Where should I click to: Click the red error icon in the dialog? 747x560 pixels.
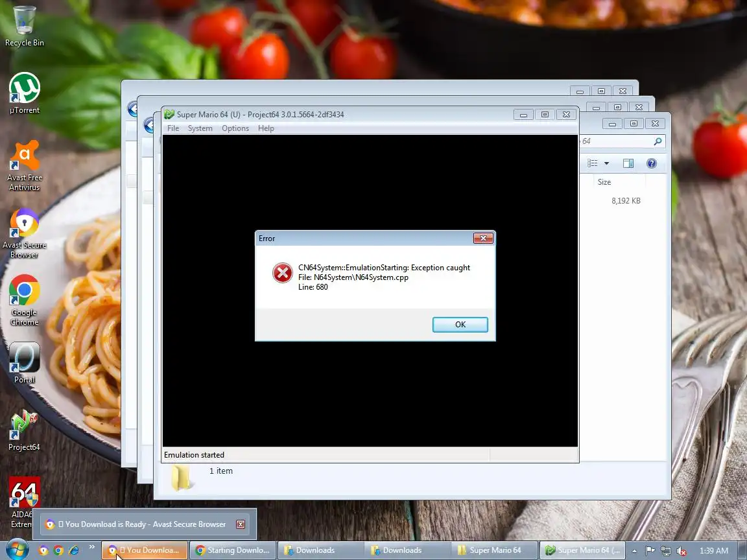(x=282, y=273)
